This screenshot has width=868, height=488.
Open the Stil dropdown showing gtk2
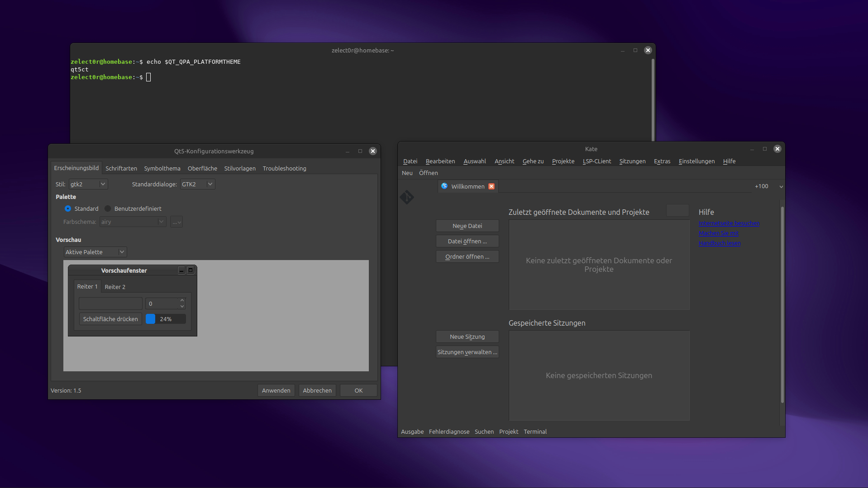(88, 184)
